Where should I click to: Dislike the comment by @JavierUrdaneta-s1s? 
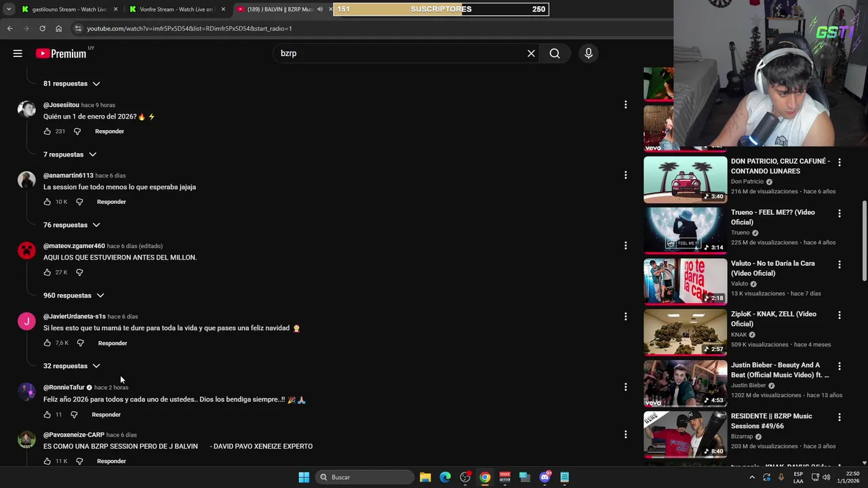point(80,343)
